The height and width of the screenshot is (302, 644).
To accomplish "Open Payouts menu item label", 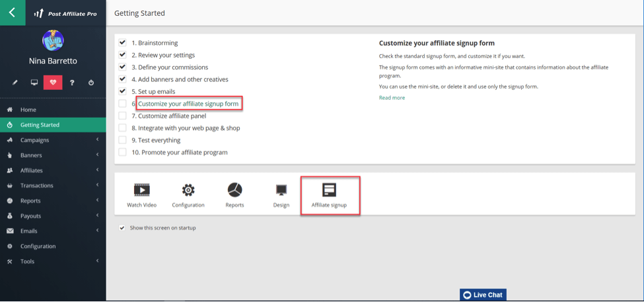I will tap(31, 215).
